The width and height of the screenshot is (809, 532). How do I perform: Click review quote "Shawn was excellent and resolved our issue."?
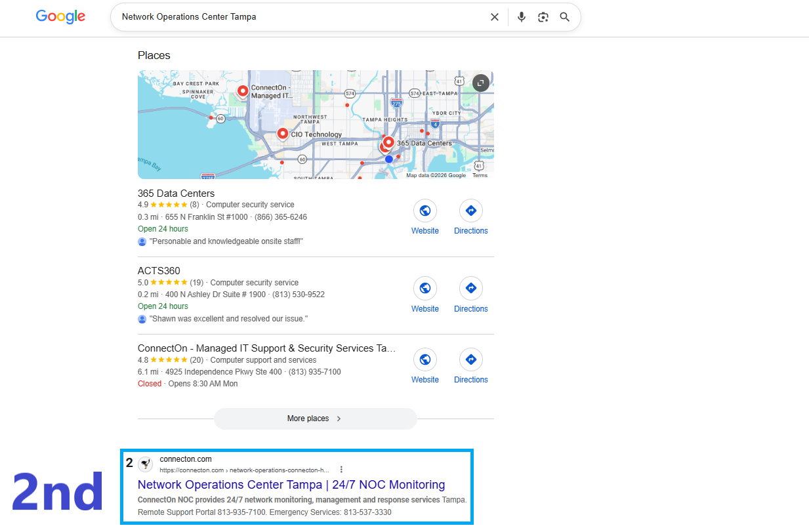click(x=228, y=319)
